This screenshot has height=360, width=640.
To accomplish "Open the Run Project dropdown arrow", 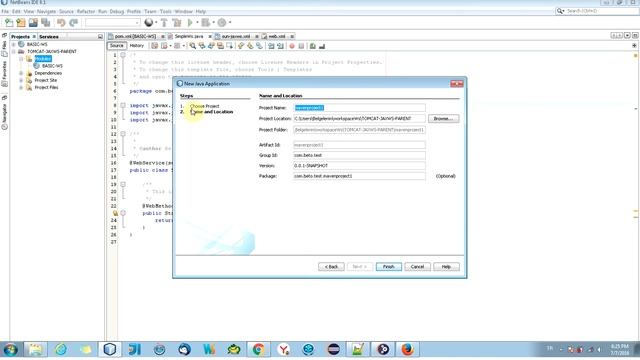I will 197,22.
